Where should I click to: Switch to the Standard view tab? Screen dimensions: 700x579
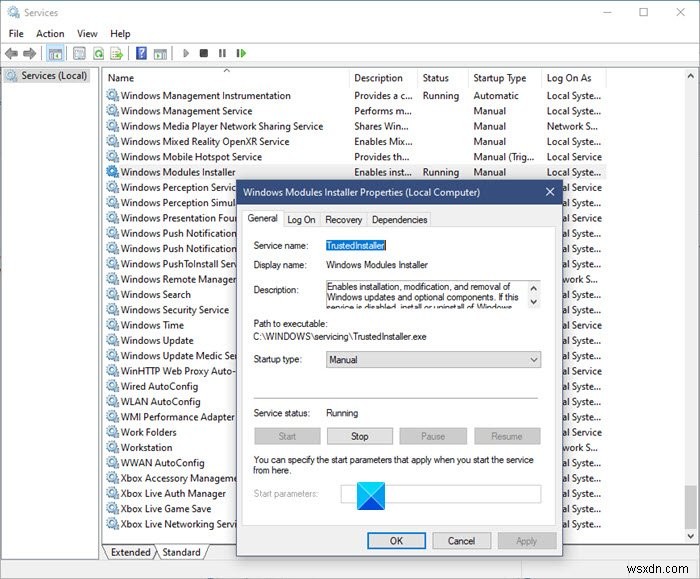[181, 552]
